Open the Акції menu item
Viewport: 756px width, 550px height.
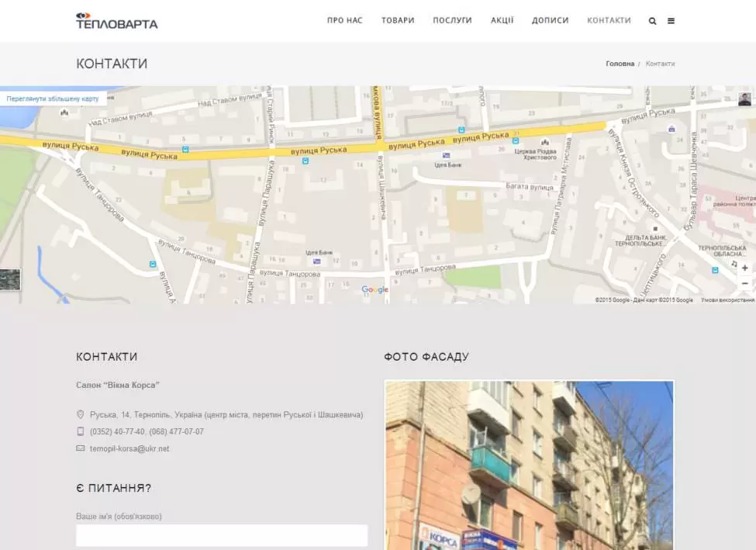[502, 21]
